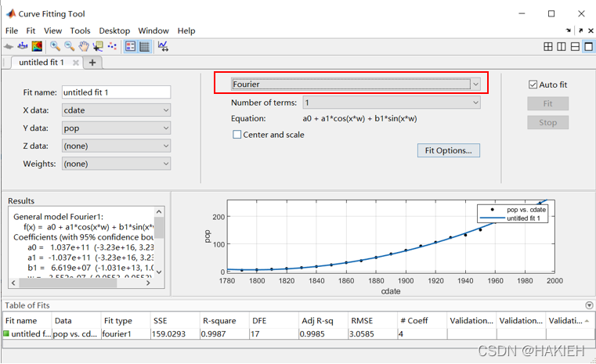Viewport: 596px width, 364px height.
Task: Close the 'untitled fit 1' tab
Action: coord(76,63)
